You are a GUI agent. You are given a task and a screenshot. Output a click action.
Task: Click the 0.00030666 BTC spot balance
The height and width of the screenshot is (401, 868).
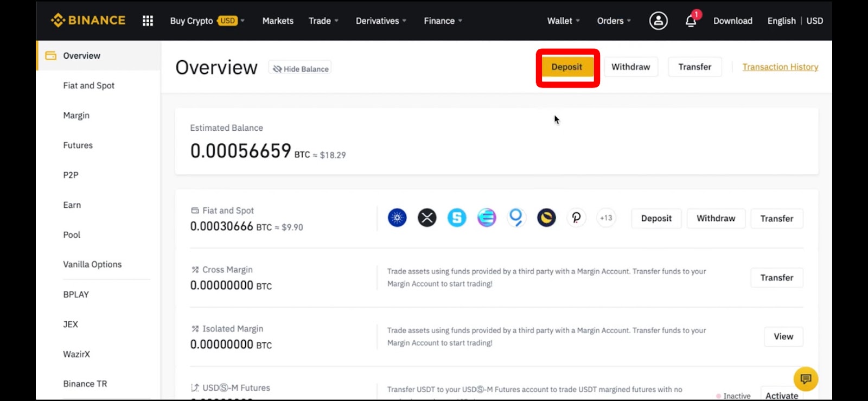coord(231,226)
